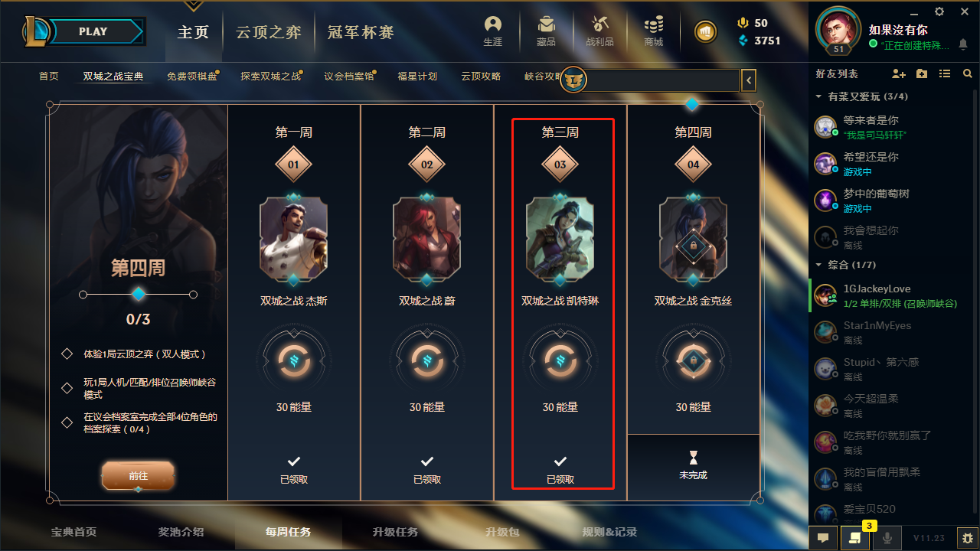980x551 pixels.
Task: Toggle mission checkbox 玩1局人机/匹配/排位
Action: tap(67, 389)
